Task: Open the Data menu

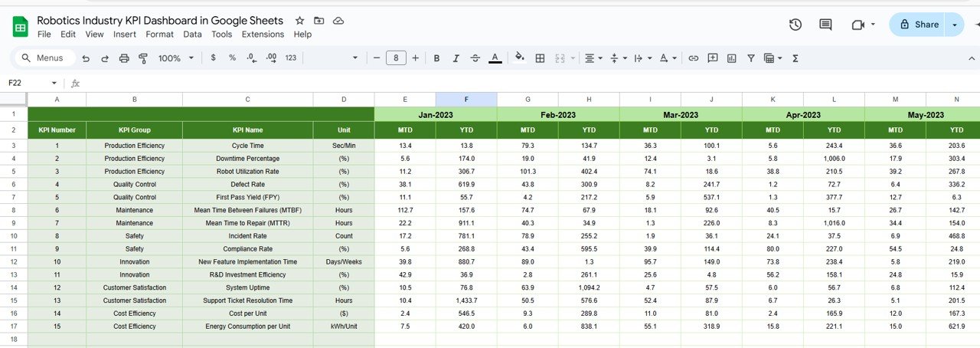Action: [x=193, y=34]
